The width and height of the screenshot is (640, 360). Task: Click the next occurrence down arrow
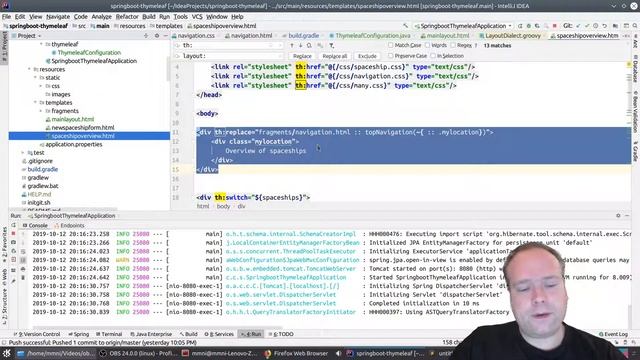[300, 45]
